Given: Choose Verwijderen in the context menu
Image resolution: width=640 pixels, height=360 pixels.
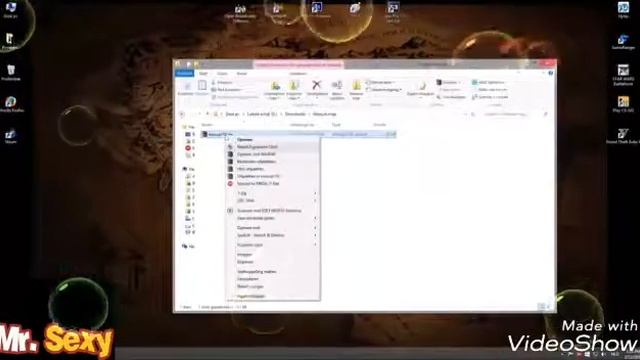Looking at the screenshot, I should coord(273,279).
